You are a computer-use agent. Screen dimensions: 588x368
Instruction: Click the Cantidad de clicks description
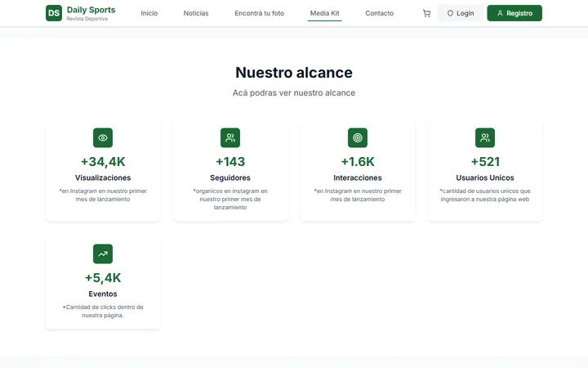[x=103, y=312]
